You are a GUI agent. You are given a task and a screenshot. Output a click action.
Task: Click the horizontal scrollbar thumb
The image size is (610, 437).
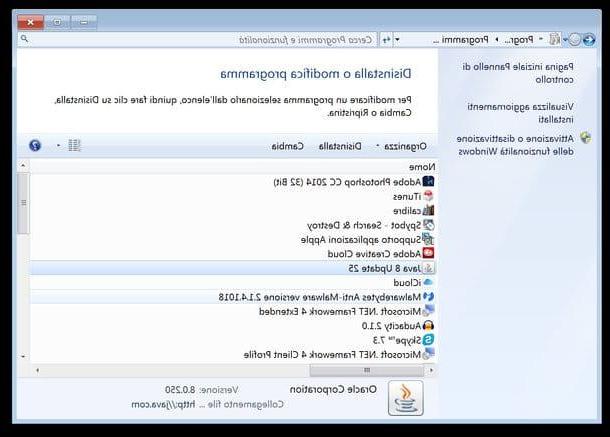pos(368,370)
